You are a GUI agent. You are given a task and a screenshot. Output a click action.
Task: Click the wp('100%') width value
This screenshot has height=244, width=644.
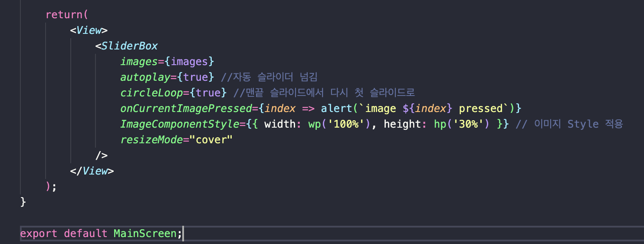(x=339, y=124)
